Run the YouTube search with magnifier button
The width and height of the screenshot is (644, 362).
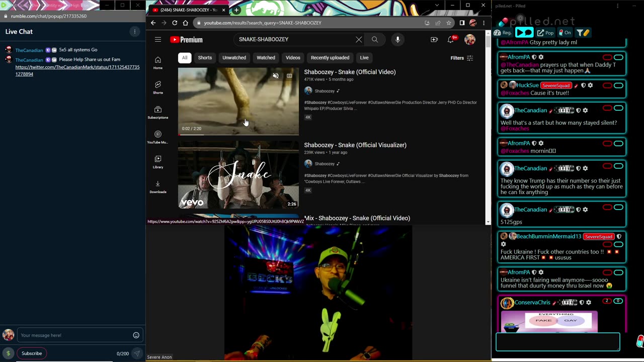coord(375,39)
